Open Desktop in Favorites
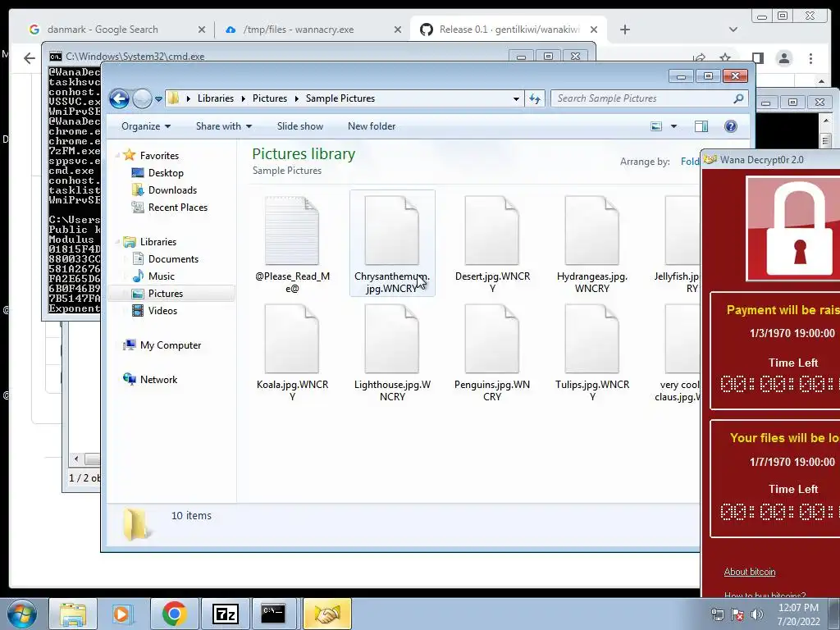 tap(166, 173)
